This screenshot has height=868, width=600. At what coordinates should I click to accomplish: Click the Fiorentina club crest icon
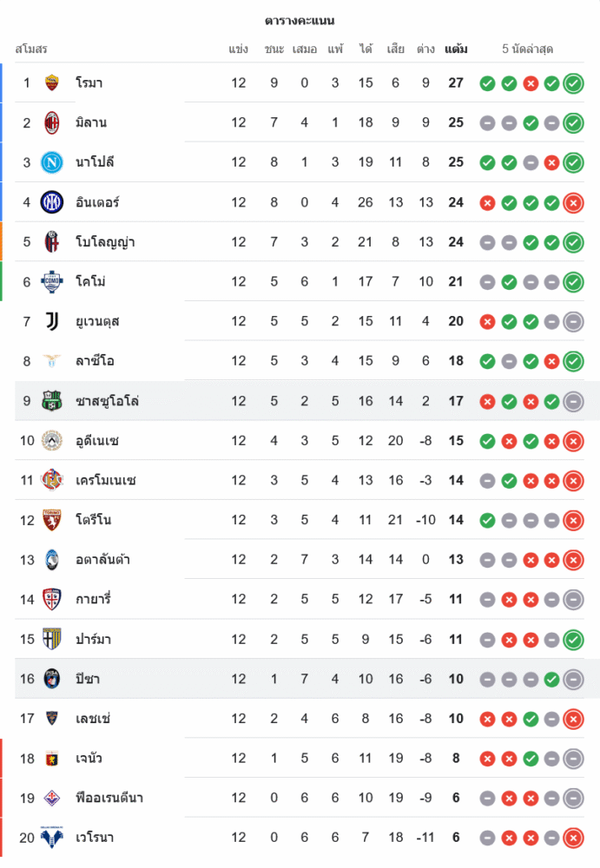pyautogui.click(x=52, y=799)
